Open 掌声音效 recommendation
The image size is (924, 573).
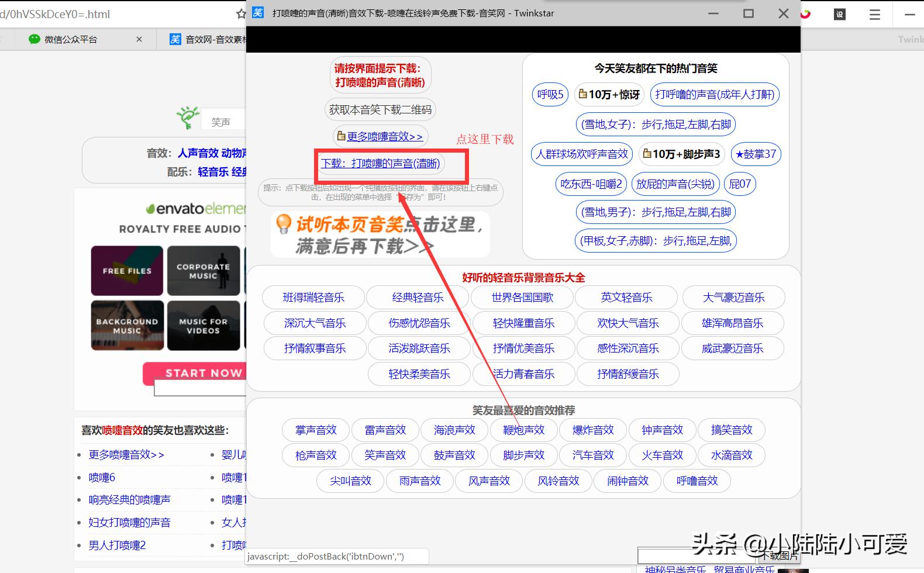316,430
